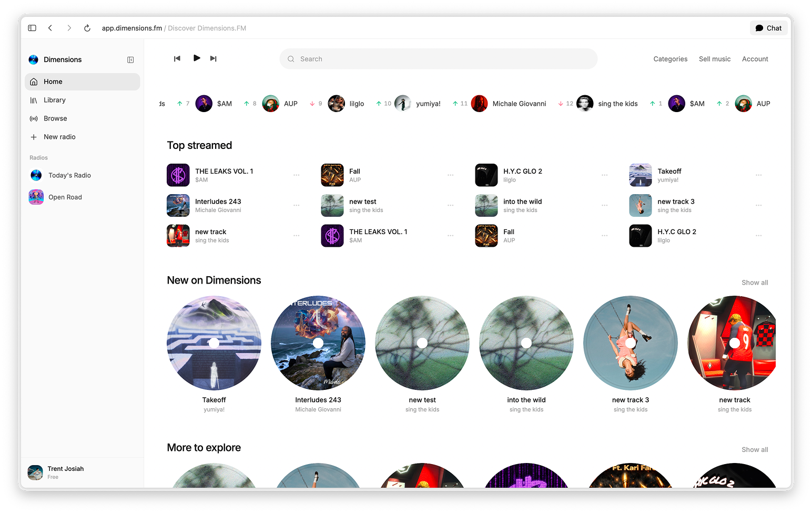The image size is (812, 513).
Task: Skip to previous track
Action: pos(177,58)
